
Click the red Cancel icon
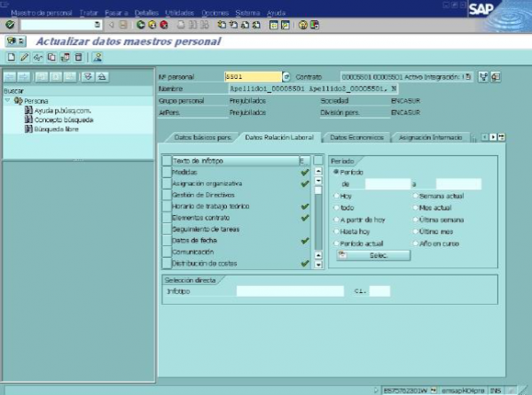pos(164,25)
